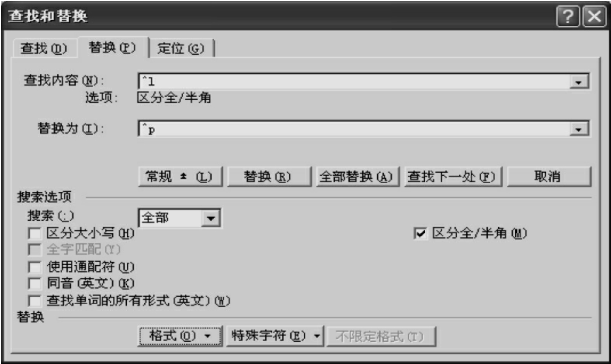611x364 pixels.
Task: Check 查找单词的所有形式 option
Action: [35, 301]
